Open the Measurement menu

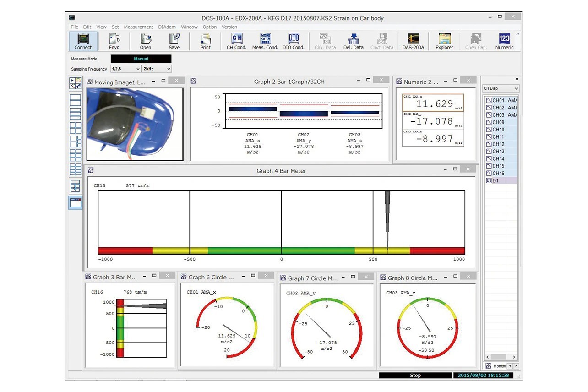tap(138, 27)
